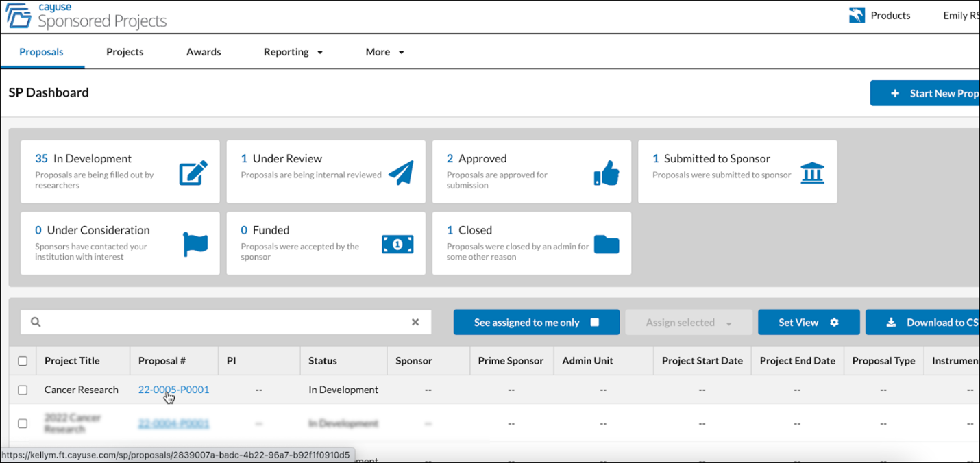This screenshot has width=980, height=463.
Task: Open proposal link 22-0005-P0001
Action: pyautogui.click(x=173, y=390)
